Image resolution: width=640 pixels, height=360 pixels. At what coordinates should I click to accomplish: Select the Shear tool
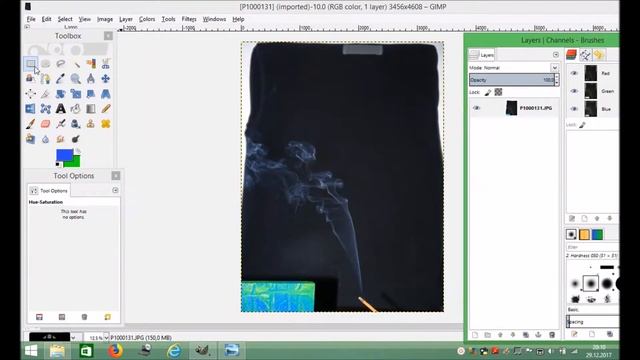pyautogui.click(x=91, y=94)
